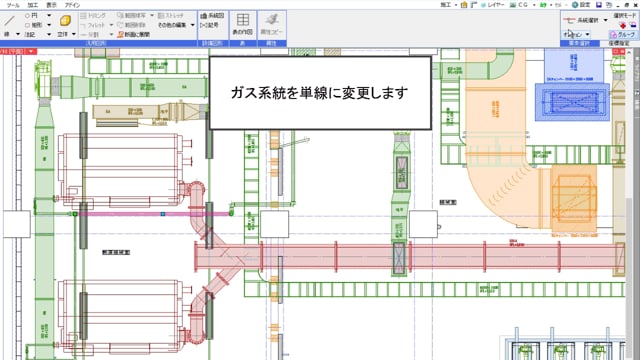Switch to the 要素選択 tab
This screenshot has width=640, height=360.
click(579, 43)
